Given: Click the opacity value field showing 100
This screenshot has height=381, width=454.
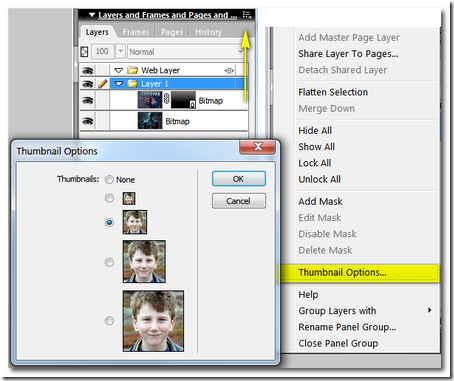Looking at the screenshot, I should pyautogui.click(x=102, y=52).
